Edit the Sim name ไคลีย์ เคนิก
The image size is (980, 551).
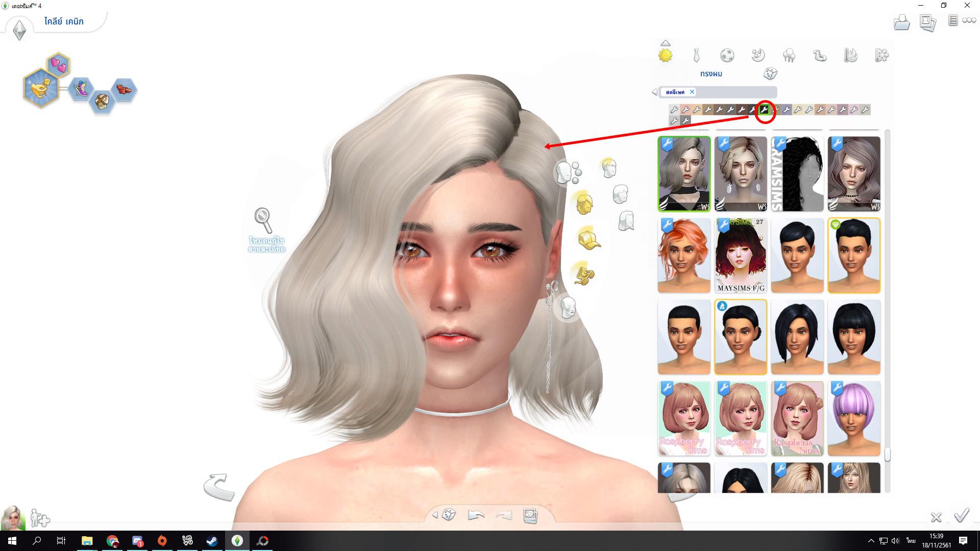(x=64, y=21)
